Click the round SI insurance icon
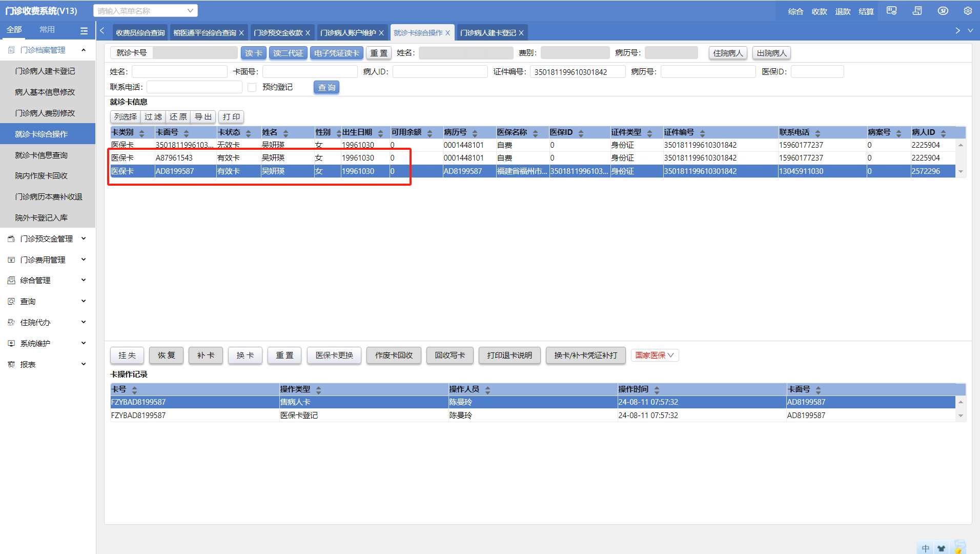 [x=943, y=11]
